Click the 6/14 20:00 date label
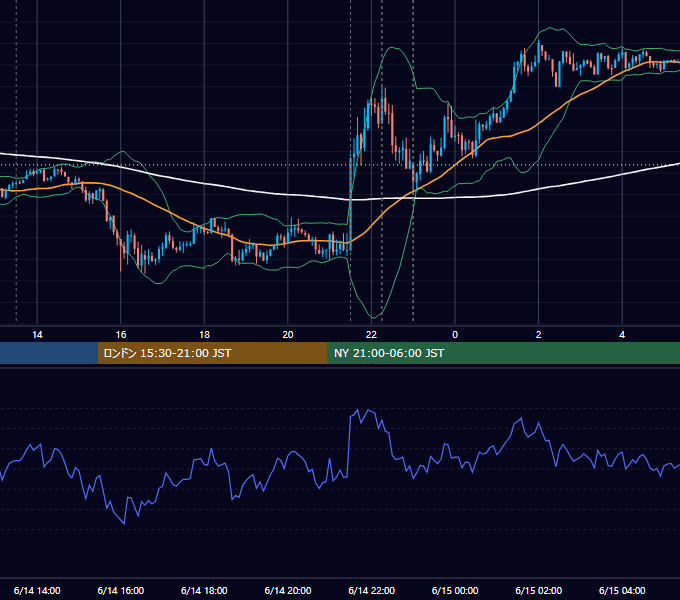 [288, 590]
